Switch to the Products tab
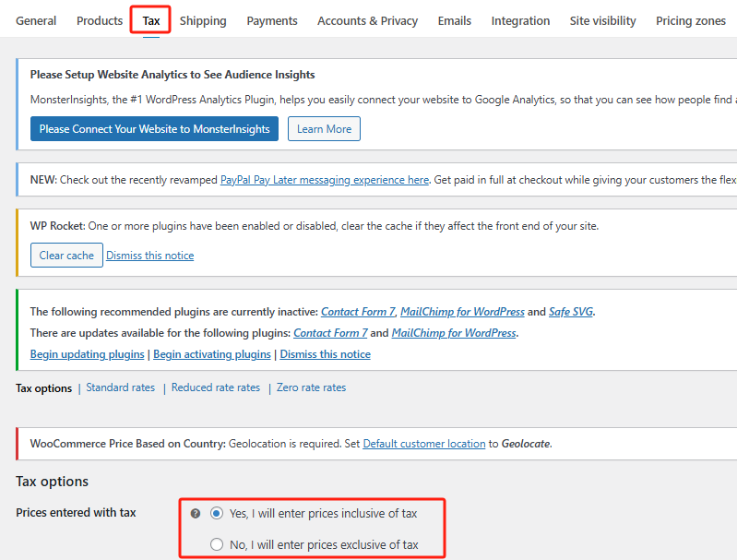 pos(100,20)
